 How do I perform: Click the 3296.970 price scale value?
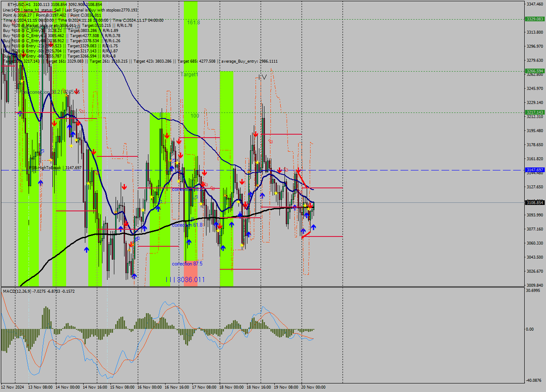pyautogui.click(x=535, y=46)
